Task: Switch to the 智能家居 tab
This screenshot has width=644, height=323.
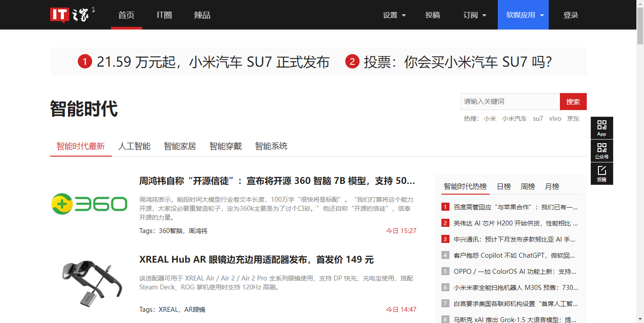Action: tap(180, 146)
